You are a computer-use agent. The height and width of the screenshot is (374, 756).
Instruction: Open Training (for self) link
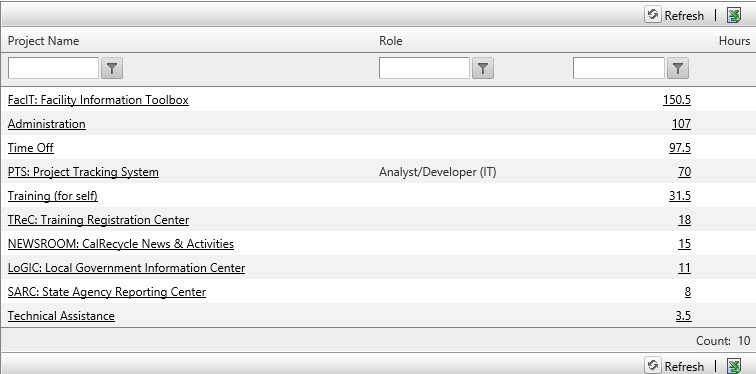(x=53, y=196)
